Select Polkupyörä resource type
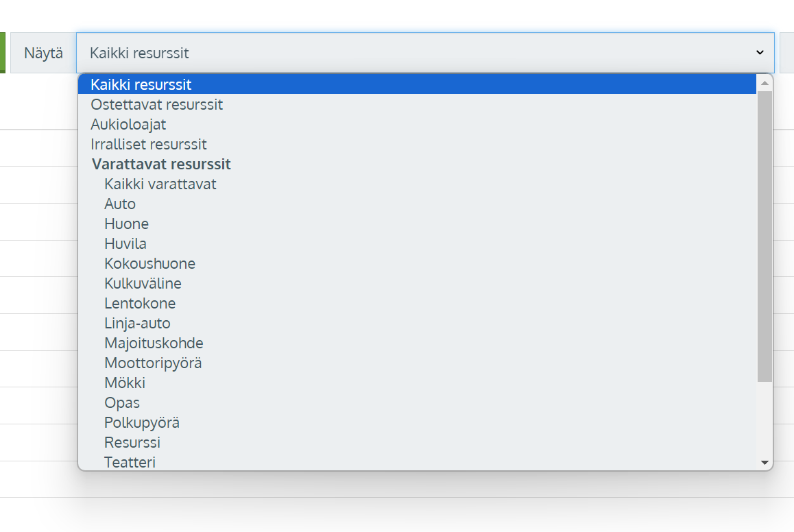Screen dimensions: 794x532 (418, 423)
